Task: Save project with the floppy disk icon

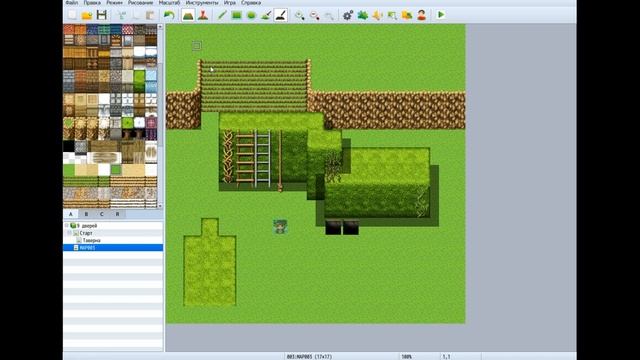Action: pos(101,15)
